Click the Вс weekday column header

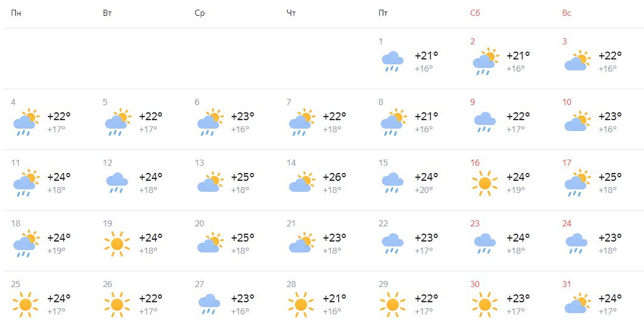(x=567, y=13)
